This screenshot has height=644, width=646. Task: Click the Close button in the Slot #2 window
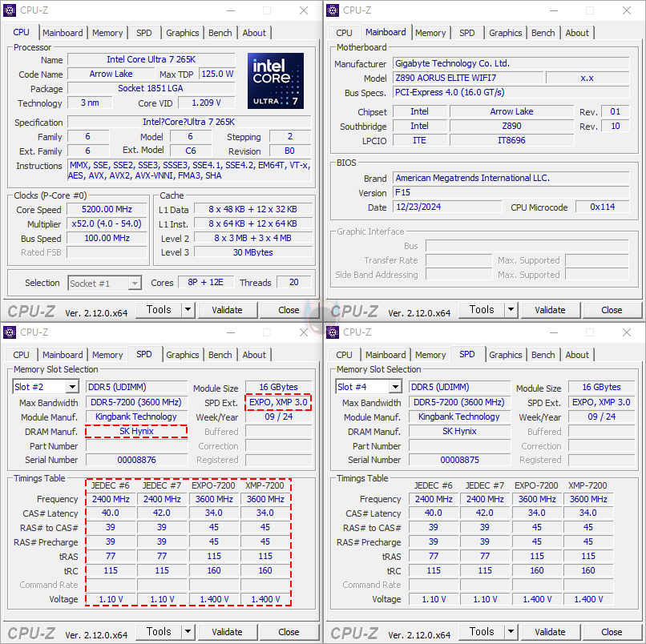289,632
